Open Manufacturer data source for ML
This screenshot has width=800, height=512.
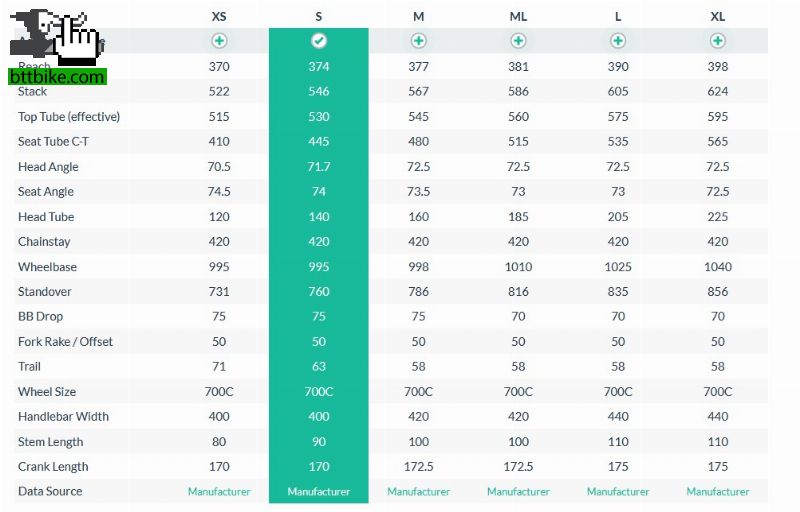tap(518, 492)
